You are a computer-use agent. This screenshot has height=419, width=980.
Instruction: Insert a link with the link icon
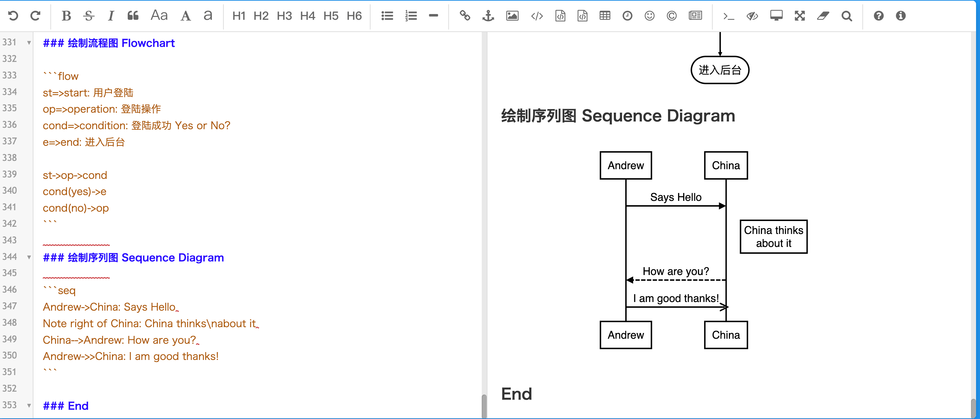click(464, 15)
